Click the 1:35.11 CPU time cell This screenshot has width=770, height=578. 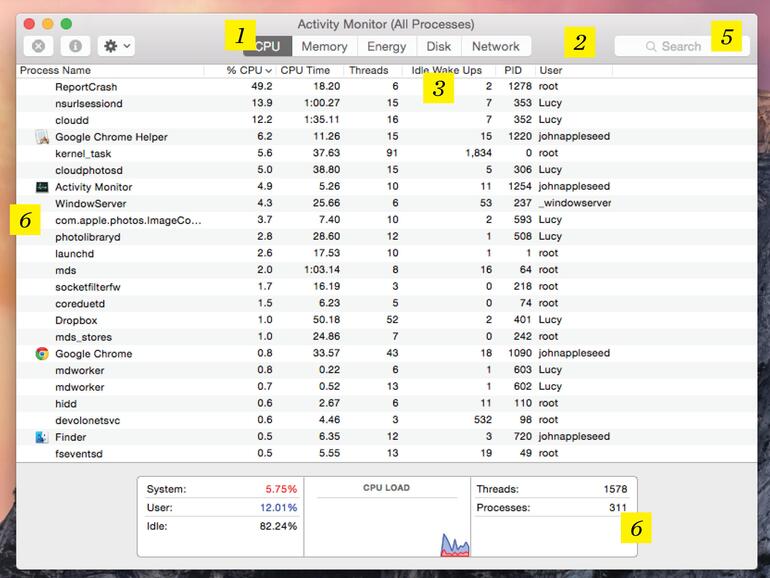322,119
